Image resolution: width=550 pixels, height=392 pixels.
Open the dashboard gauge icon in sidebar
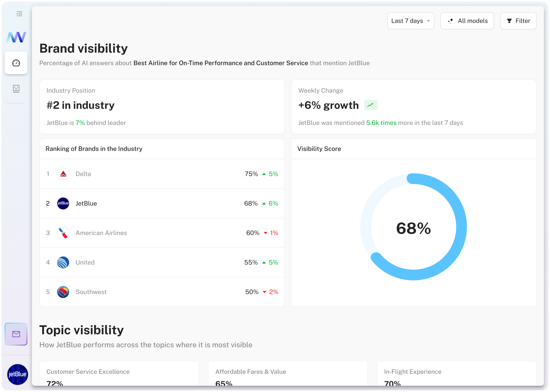coord(16,63)
